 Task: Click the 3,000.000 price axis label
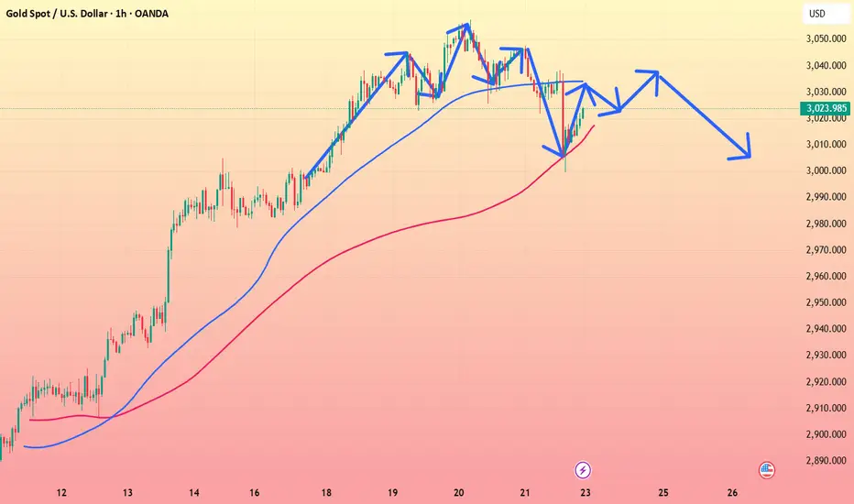tap(827, 170)
